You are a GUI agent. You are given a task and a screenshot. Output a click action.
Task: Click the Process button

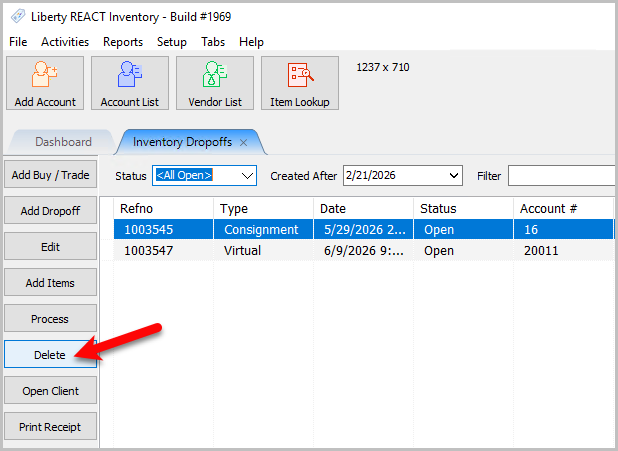click(50, 318)
